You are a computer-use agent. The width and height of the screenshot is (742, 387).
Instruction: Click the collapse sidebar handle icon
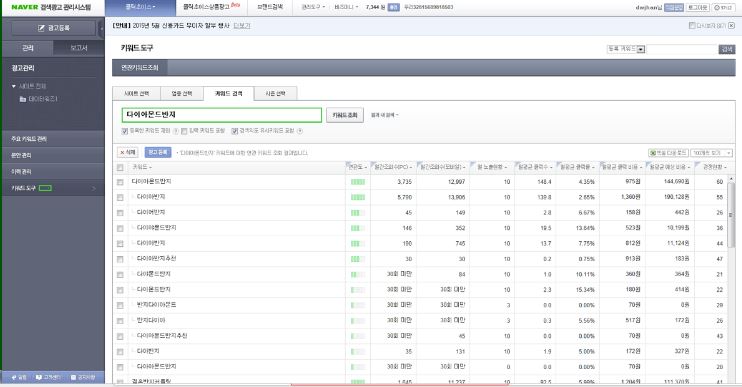click(101, 28)
